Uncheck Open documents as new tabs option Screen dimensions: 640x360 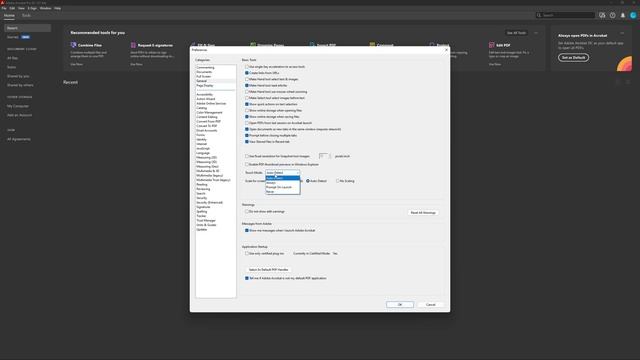pos(247,129)
